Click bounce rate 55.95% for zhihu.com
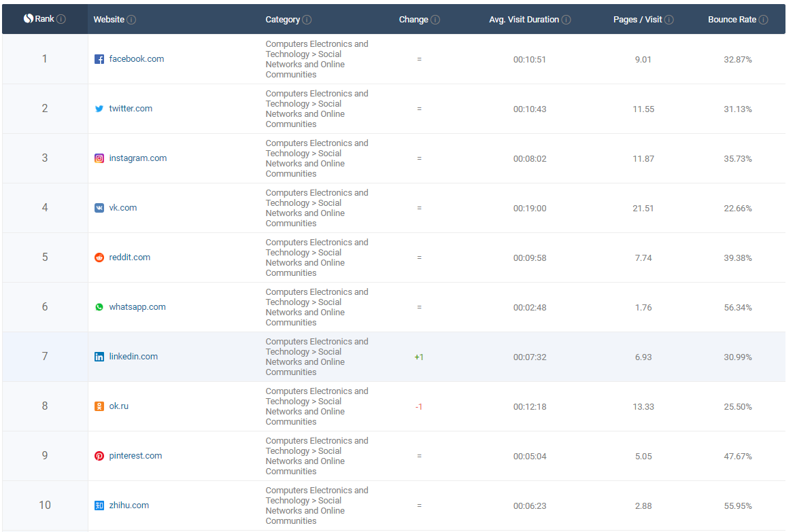This screenshot has height=532, width=795. pos(738,506)
